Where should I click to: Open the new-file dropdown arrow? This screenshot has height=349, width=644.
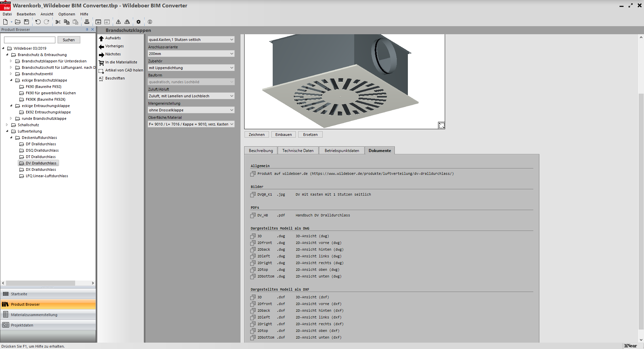[11, 22]
